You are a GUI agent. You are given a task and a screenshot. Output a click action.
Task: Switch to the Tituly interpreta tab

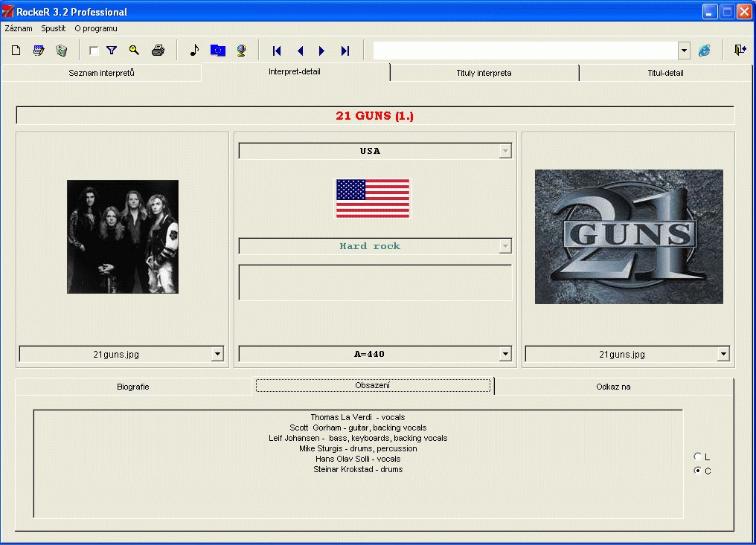484,73
